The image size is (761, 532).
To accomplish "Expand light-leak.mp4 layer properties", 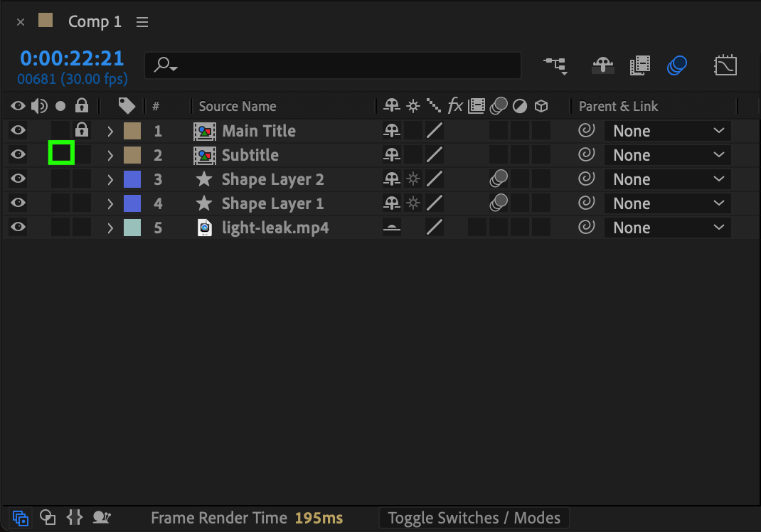I will pyautogui.click(x=110, y=228).
